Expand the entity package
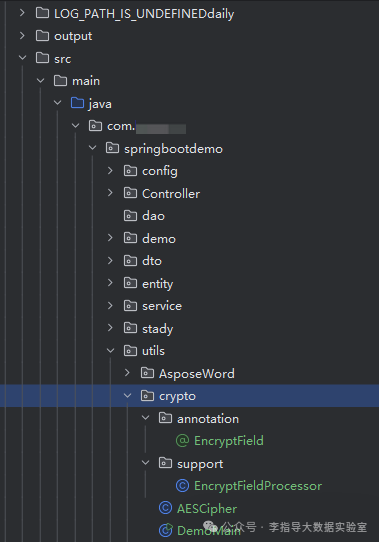Viewport: 379px width, 542px height. (x=110, y=283)
